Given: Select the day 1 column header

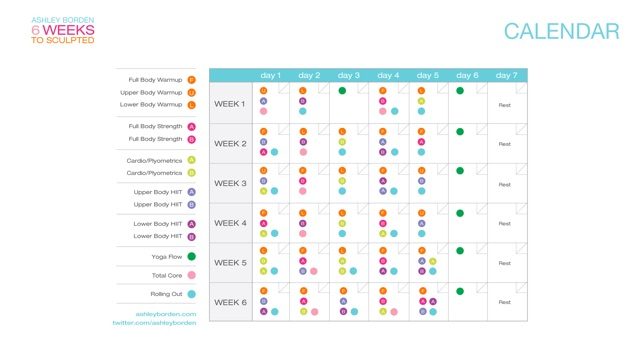Looking at the screenshot, I should pyautogui.click(x=271, y=75).
